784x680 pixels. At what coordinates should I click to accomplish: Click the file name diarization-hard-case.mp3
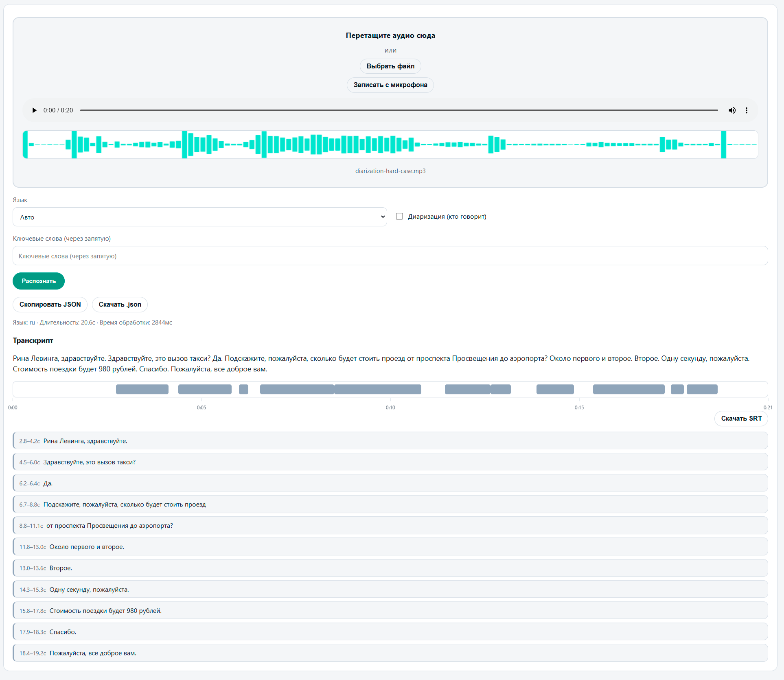point(390,171)
